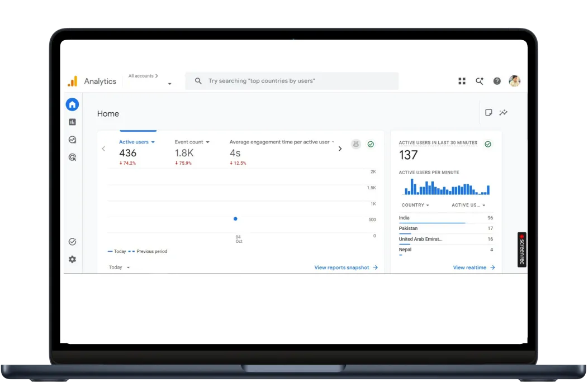Image resolution: width=588 pixels, height=383 pixels.
Task: Open Admin gear settings icon
Action: pos(72,259)
